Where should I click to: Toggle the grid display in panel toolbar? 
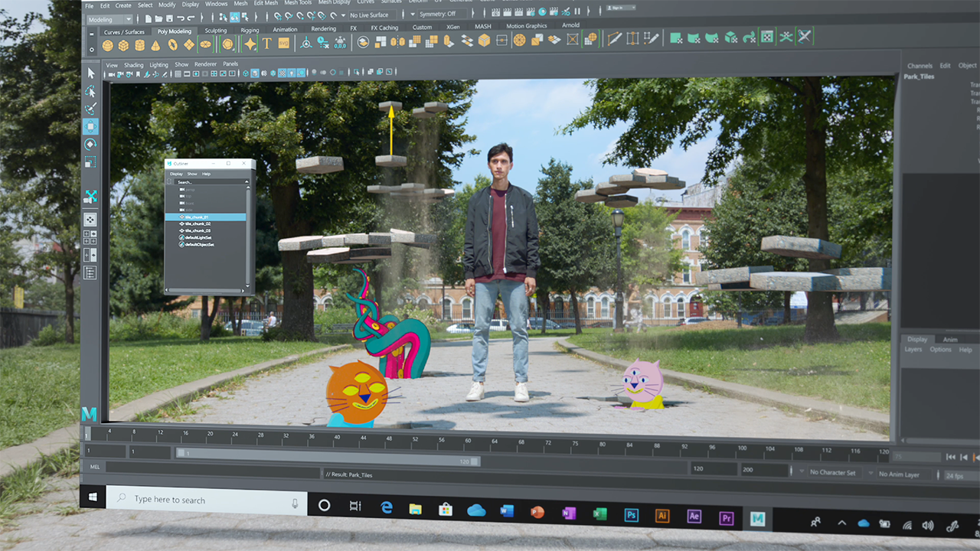point(178,74)
